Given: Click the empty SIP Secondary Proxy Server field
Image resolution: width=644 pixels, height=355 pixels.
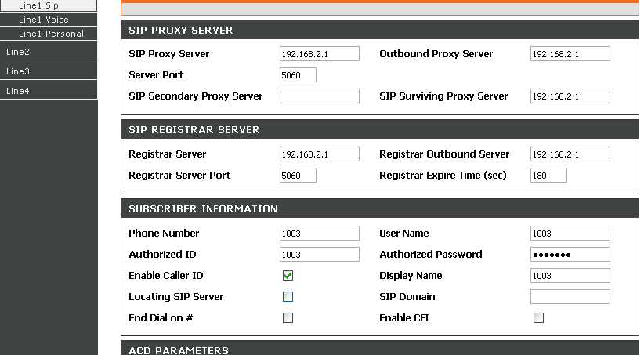Looking at the screenshot, I should (x=320, y=96).
